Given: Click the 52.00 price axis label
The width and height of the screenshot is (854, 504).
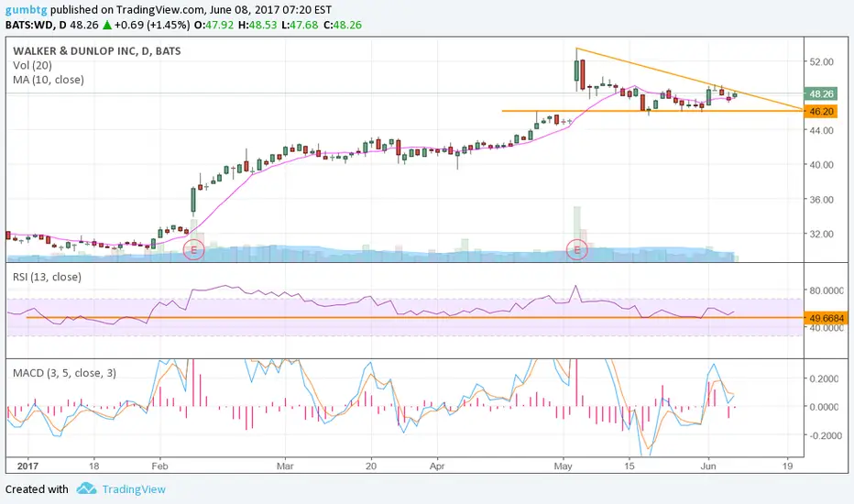Looking at the screenshot, I should tap(821, 62).
